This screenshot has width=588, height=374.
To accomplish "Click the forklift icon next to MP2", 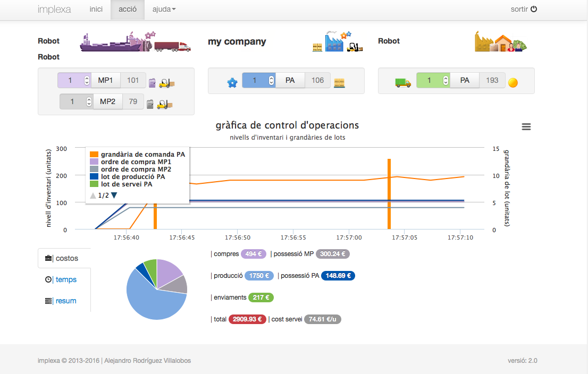I will point(165,104).
